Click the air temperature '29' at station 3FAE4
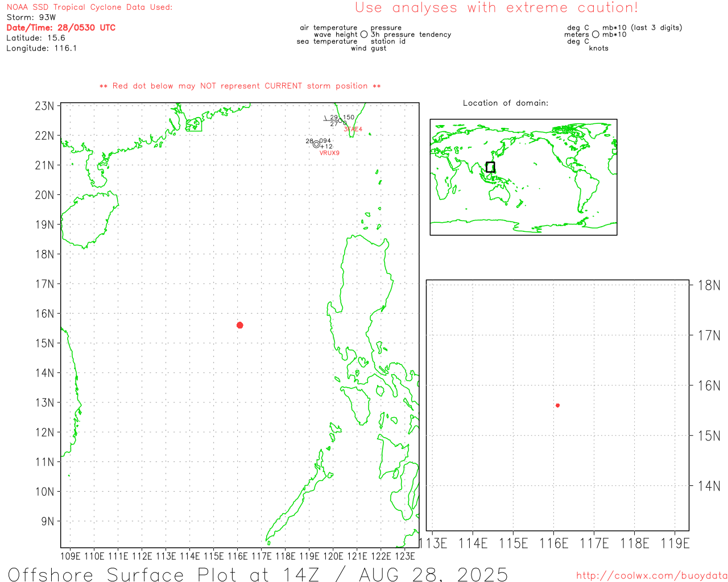This screenshot has width=728, height=582. coord(334,118)
